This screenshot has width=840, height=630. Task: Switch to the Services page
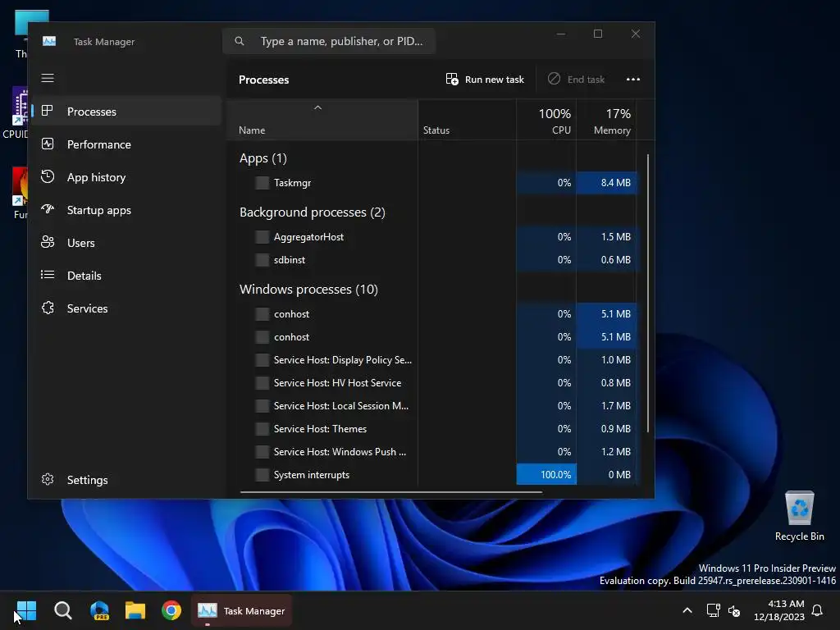[x=127, y=308]
